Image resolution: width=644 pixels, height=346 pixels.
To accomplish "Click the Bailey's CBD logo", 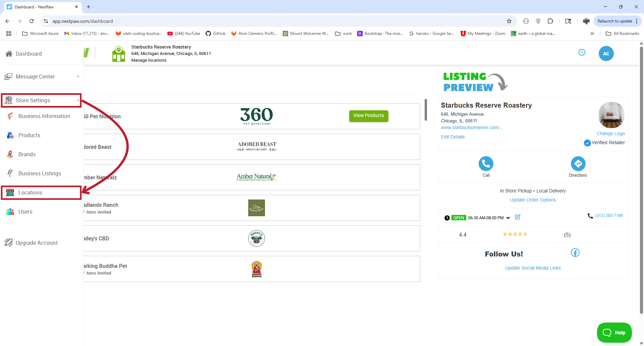I will 257,238.
